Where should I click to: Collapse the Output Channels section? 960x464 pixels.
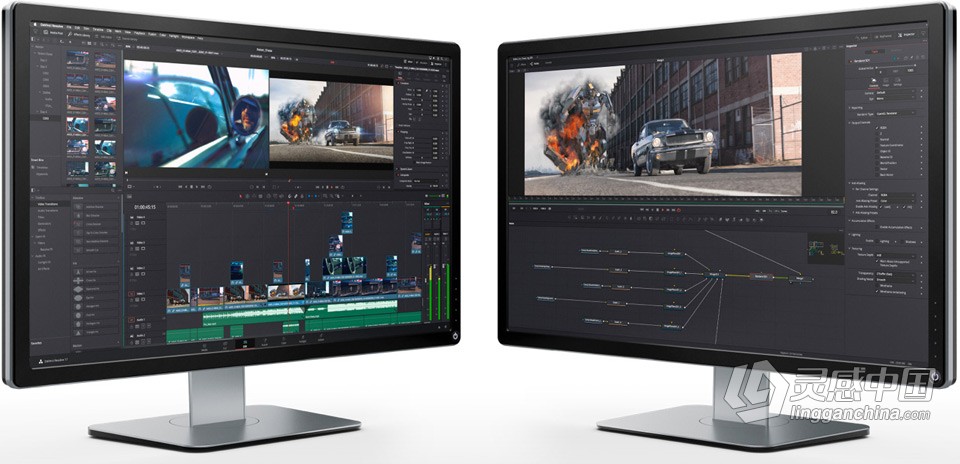point(849,122)
